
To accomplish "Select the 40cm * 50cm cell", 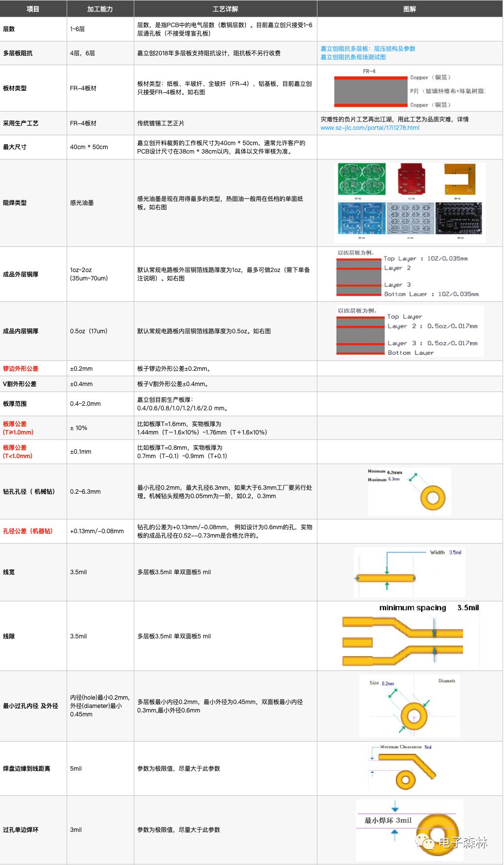I will click(89, 147).
